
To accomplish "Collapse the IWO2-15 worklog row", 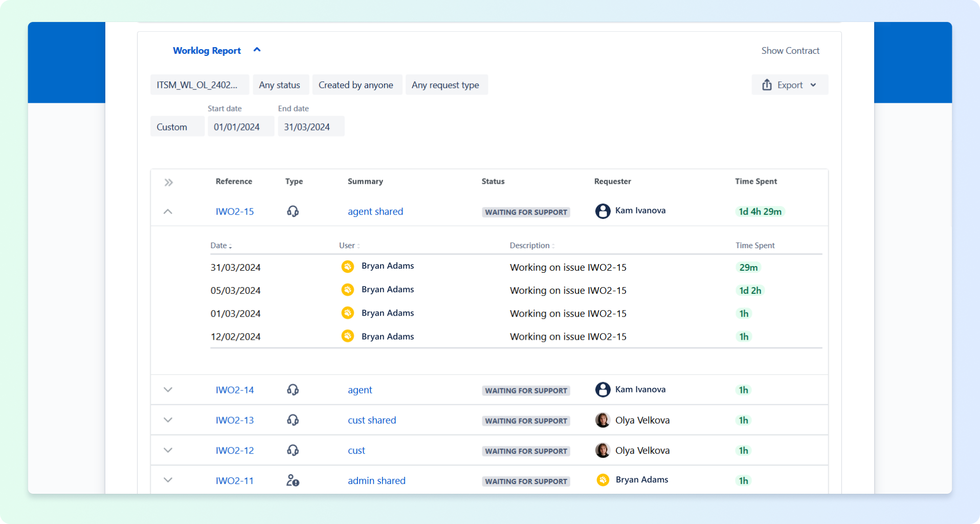I will pyautogui.click(x=168, y=211).
